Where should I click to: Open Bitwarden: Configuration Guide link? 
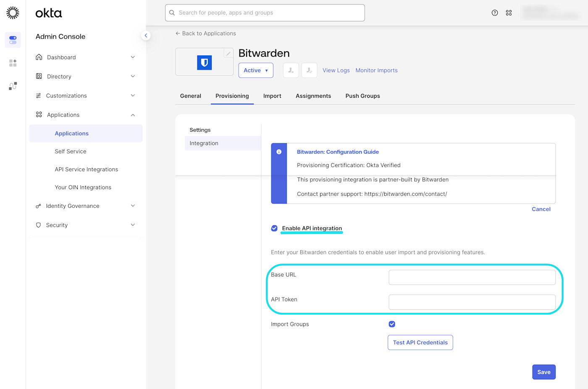pos(338,152)
